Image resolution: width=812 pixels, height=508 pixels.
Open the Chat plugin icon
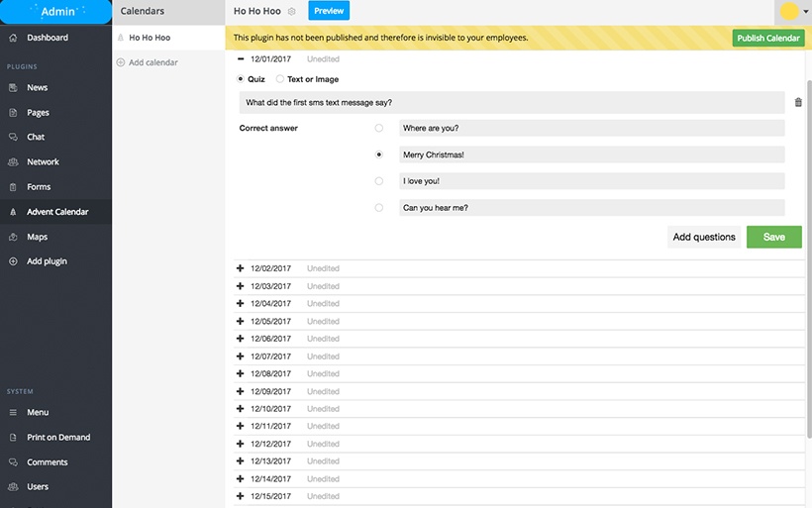click(x=14, y=137)
